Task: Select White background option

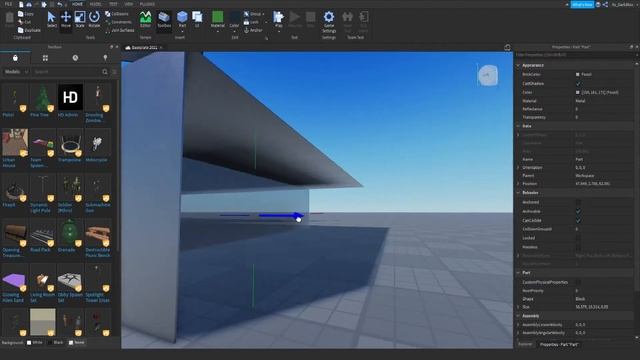Action: click(x=35, y=342)
